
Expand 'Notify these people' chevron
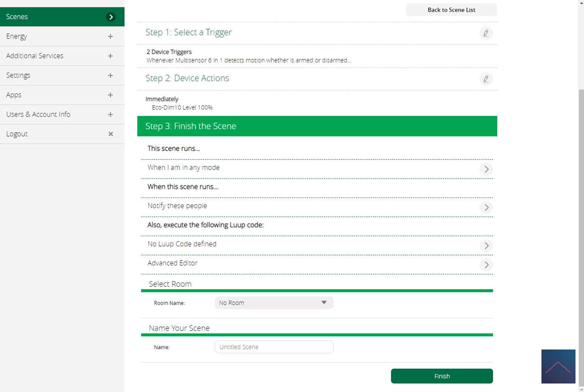(486, 207)
